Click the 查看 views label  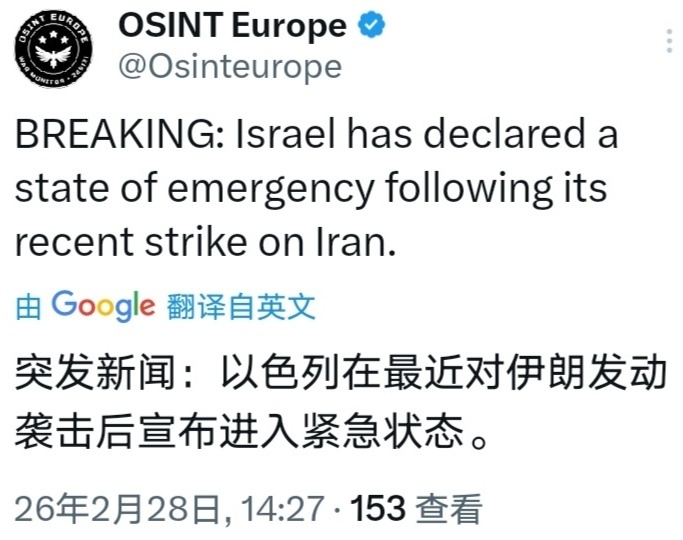449,510
